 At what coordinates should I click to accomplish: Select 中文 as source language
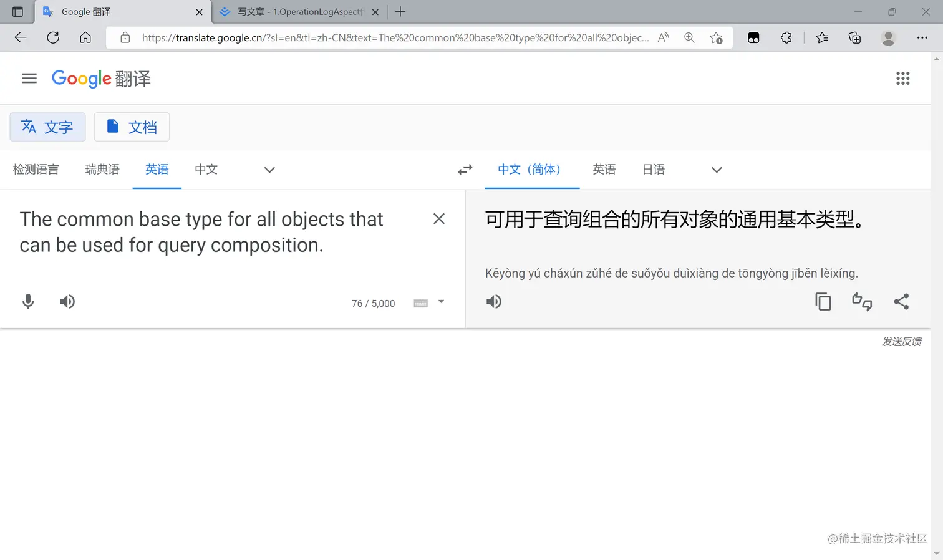coord(206,170)
